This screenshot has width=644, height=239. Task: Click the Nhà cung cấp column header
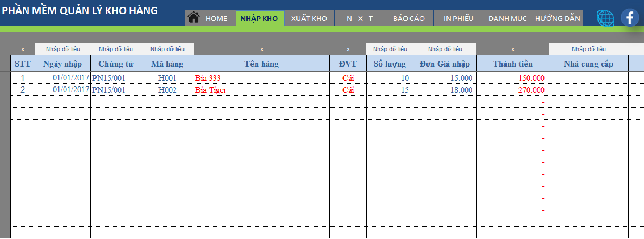pyautogui.click(x=588, y=64)
